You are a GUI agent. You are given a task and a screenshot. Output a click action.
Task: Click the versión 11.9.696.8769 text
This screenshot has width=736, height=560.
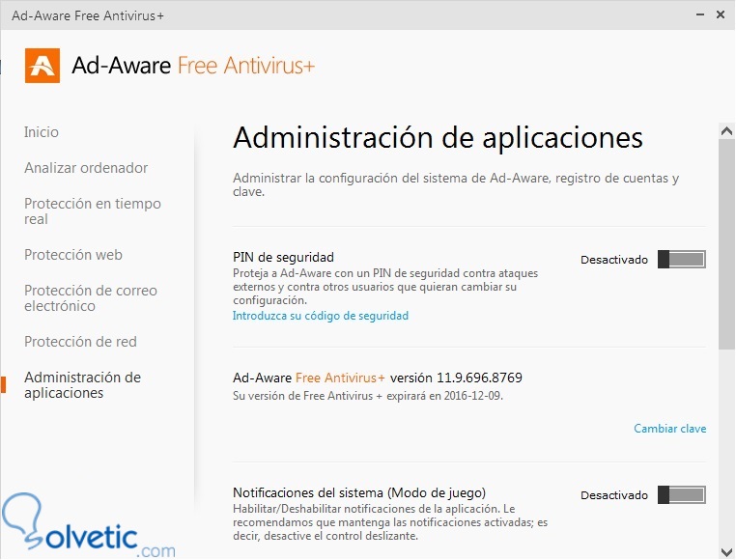tap(456, 378)
